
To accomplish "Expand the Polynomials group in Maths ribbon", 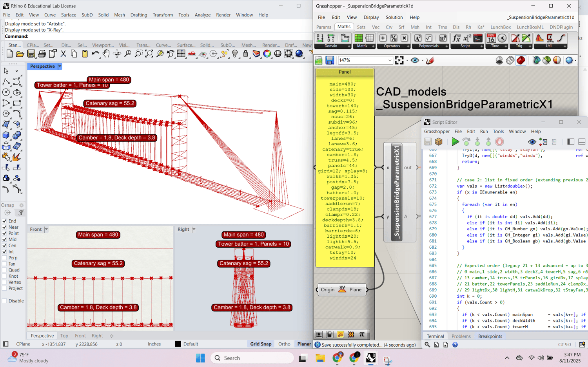I will (x=446, y=46).
